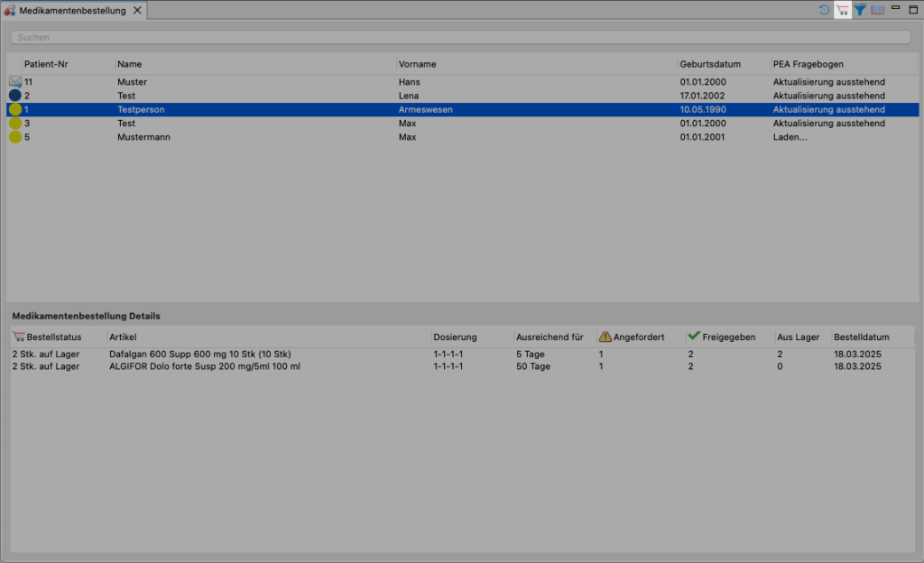Click into the Suchen search field
The height and width of the screenshot is (563, 924).
(x=460, y=38)
